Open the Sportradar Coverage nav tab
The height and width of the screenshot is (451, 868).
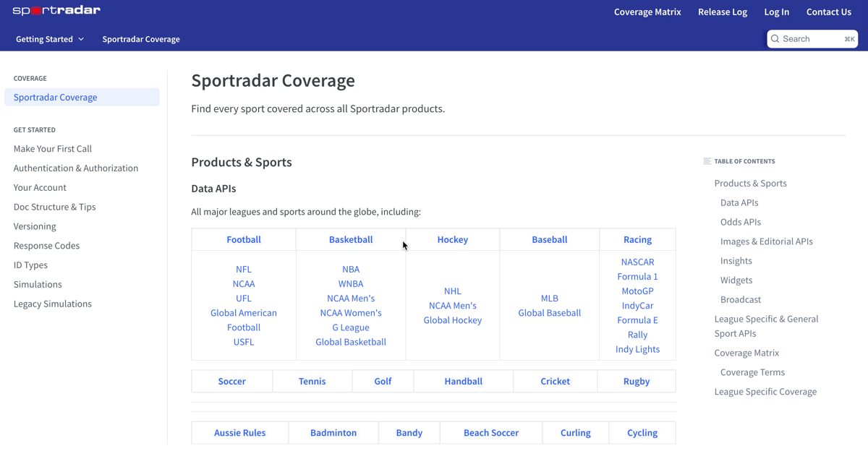(x=141, y=39)
